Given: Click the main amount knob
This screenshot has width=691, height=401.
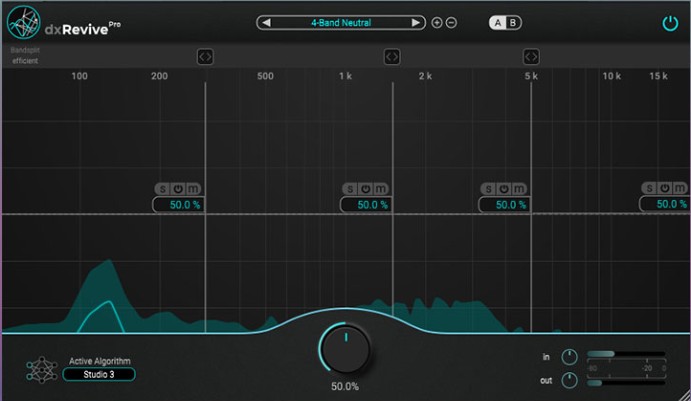Looking at the screenshot, I should click(x=346, y=349).
